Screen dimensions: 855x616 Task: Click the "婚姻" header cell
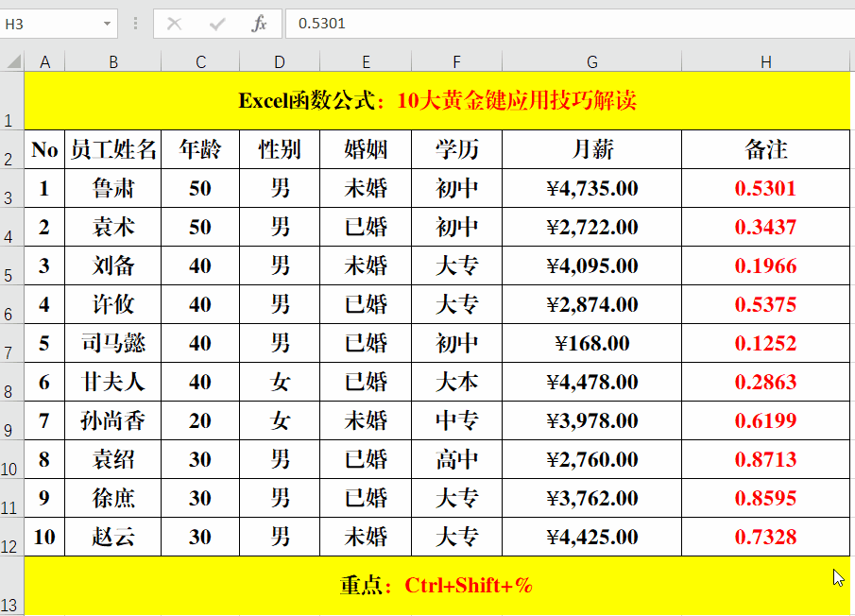pos(366,149)
